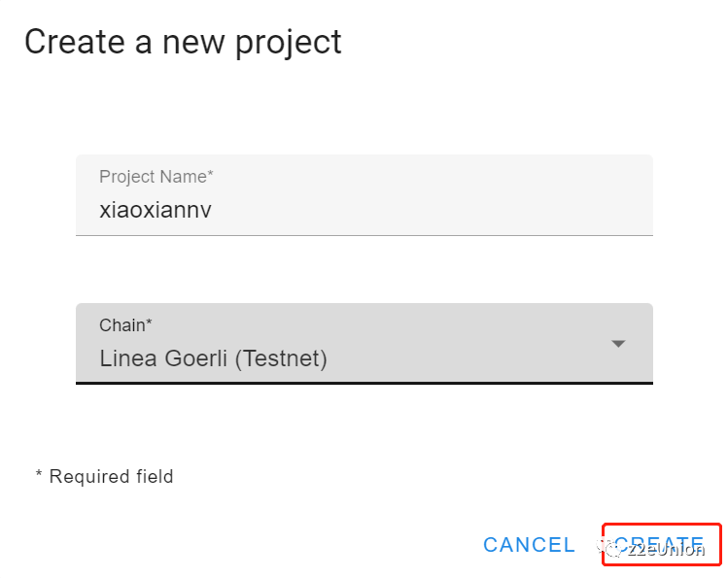The image size is (728, 578).
Task: Click the xiaoxiannv text in Project Name
Action: tap(156, 209)
